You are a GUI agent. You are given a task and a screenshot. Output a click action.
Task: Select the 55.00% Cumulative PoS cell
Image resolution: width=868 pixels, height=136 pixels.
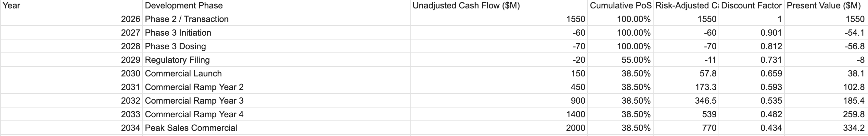[620, 60]
